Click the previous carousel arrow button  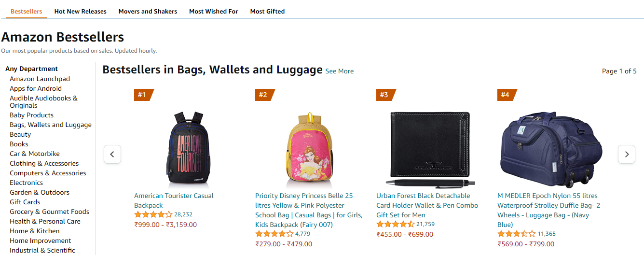[112, 155]
